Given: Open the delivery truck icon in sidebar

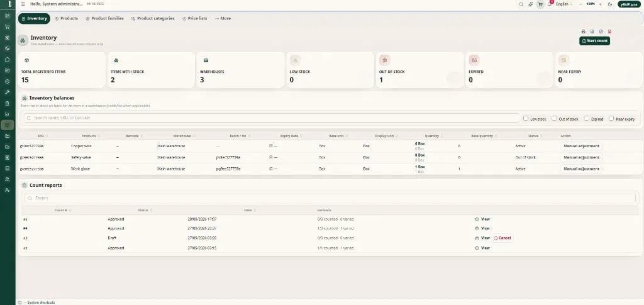Looking at the screenshot, I should tap(8, 147).
